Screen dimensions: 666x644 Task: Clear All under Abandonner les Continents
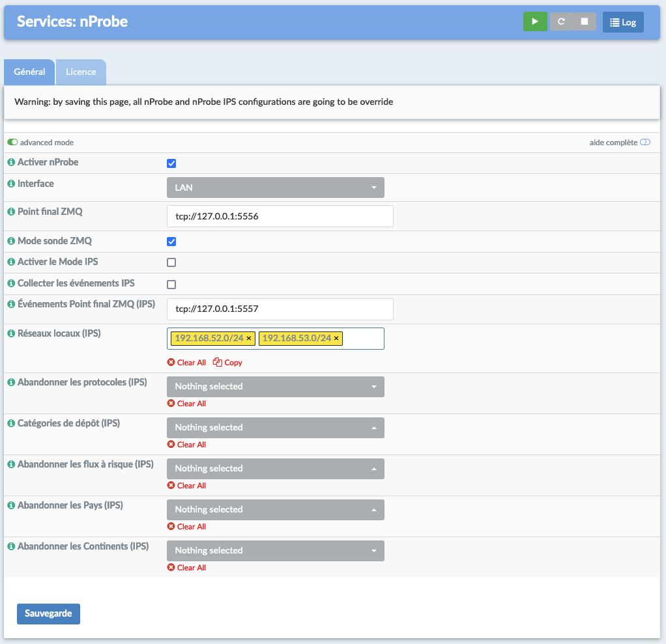(x=186, y=568)
